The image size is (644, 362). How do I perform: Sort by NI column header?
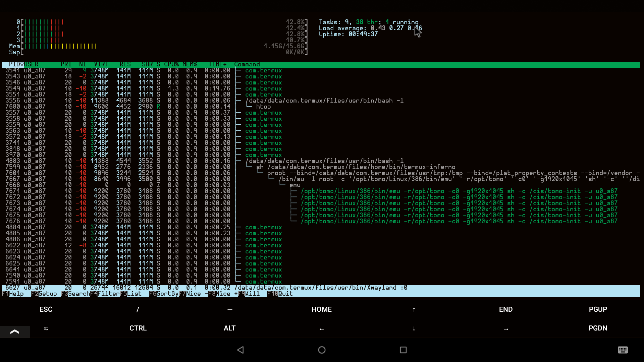click(83, 64)
